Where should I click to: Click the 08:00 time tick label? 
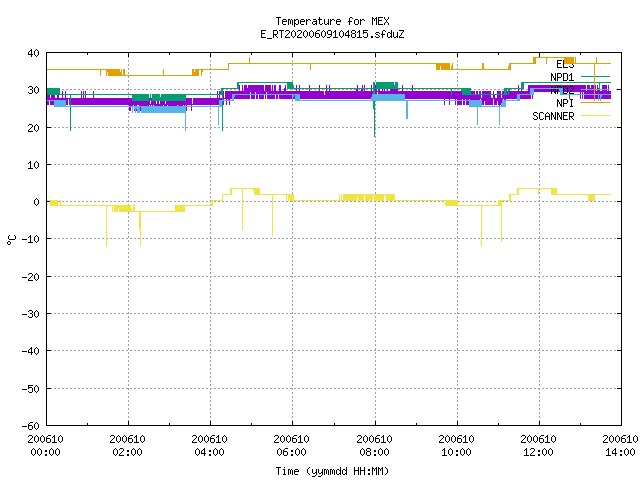[x=374, y=452]
